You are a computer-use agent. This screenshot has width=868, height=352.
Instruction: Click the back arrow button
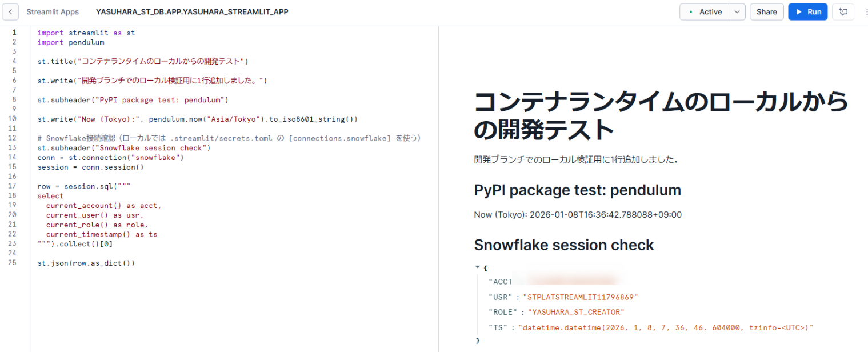point(10,12)
